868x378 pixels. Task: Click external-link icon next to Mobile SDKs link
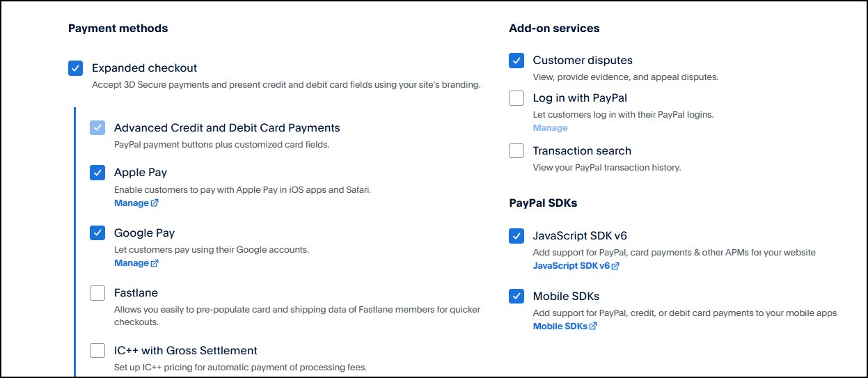click(593, 326)
